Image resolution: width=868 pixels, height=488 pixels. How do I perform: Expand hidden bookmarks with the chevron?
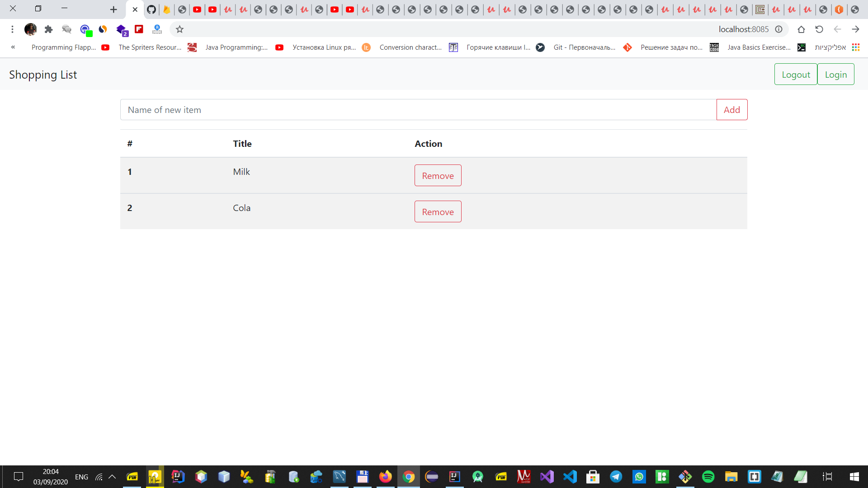coord(13,47)
